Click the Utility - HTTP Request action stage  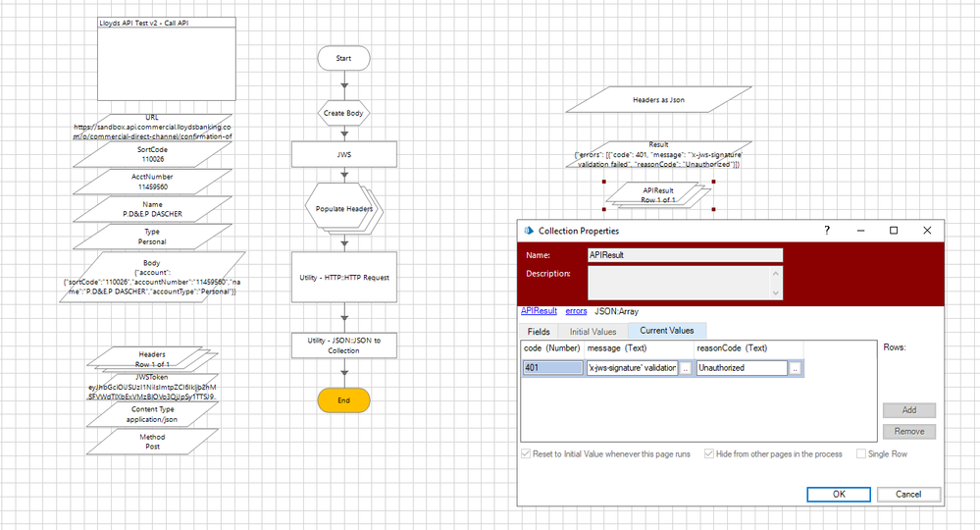tap(343, 278)
